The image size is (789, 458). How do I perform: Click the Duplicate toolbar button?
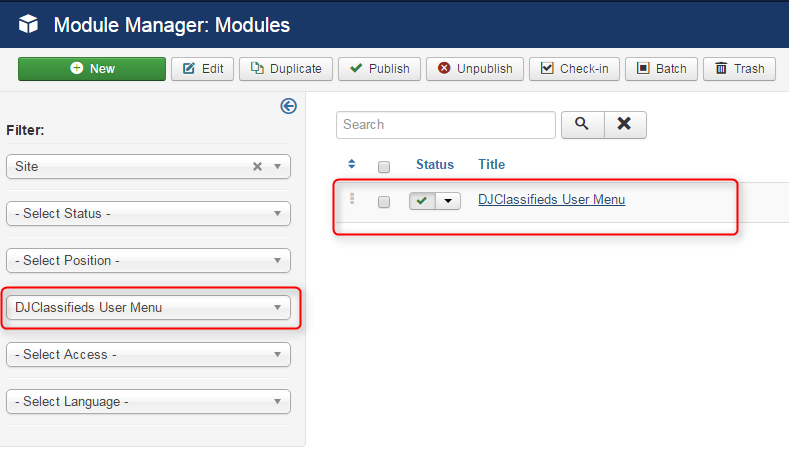tap(286, 69)
